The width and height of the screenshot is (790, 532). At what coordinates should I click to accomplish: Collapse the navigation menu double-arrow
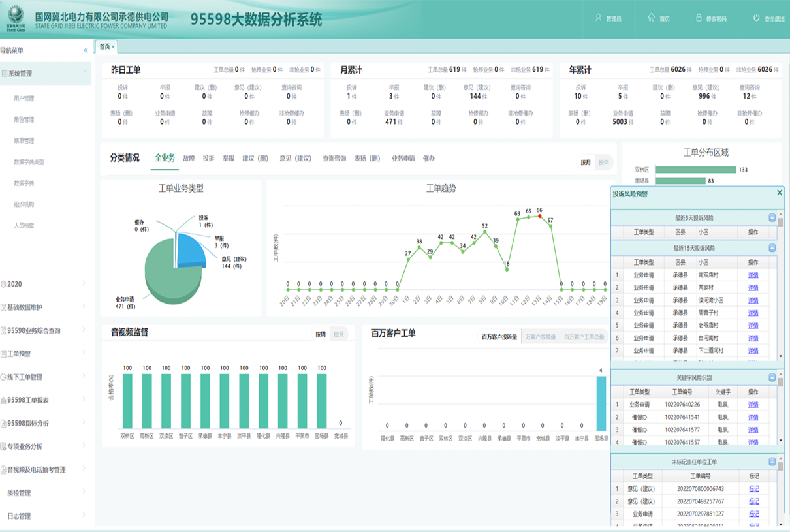pos(86,50)
